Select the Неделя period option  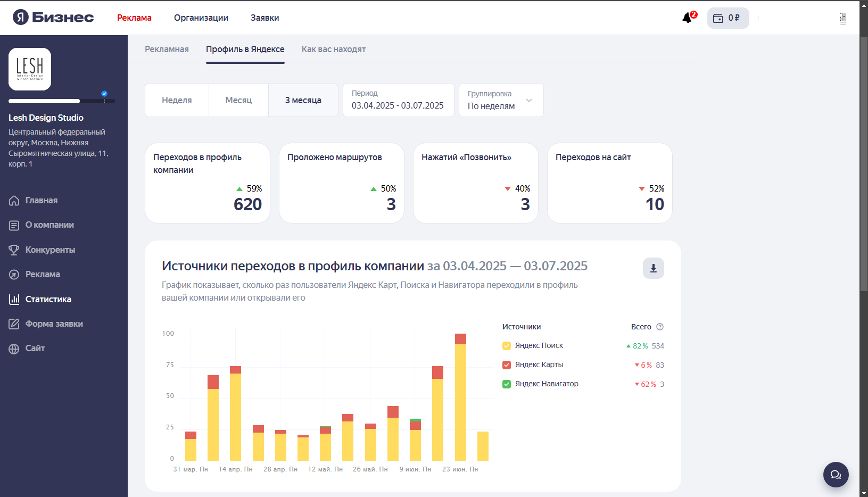click(x=177, y=100)
